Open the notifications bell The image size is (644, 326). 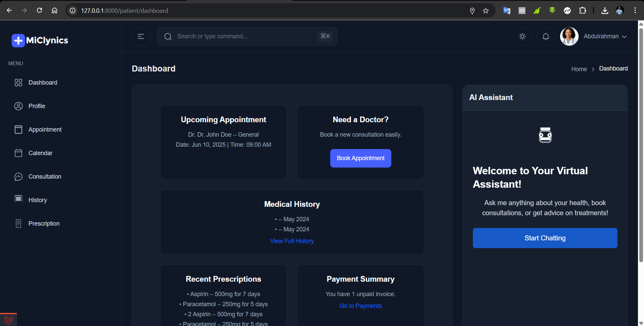click(x=545, y=36)
